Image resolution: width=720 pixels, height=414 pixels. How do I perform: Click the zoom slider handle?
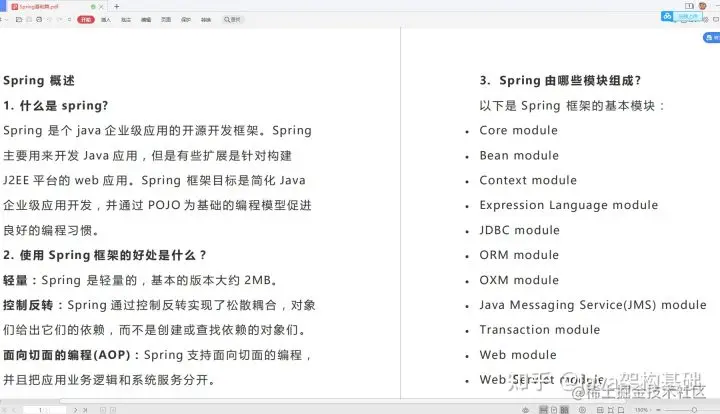pos(694,410)
